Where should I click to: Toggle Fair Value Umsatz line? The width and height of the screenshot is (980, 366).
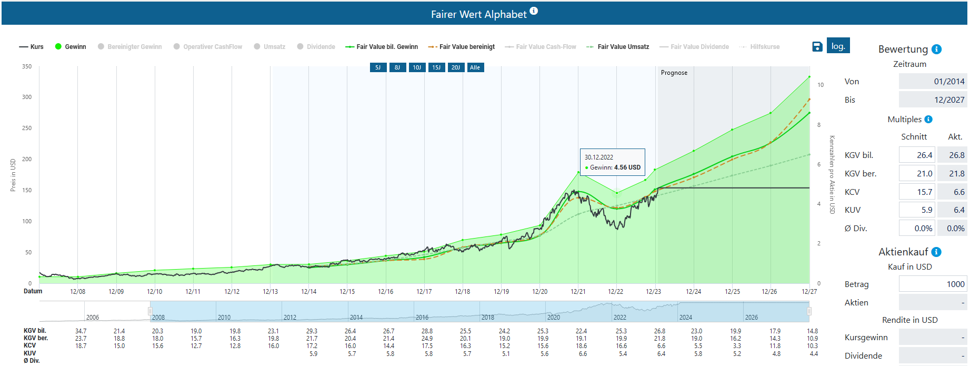click(x=618, y=47)
